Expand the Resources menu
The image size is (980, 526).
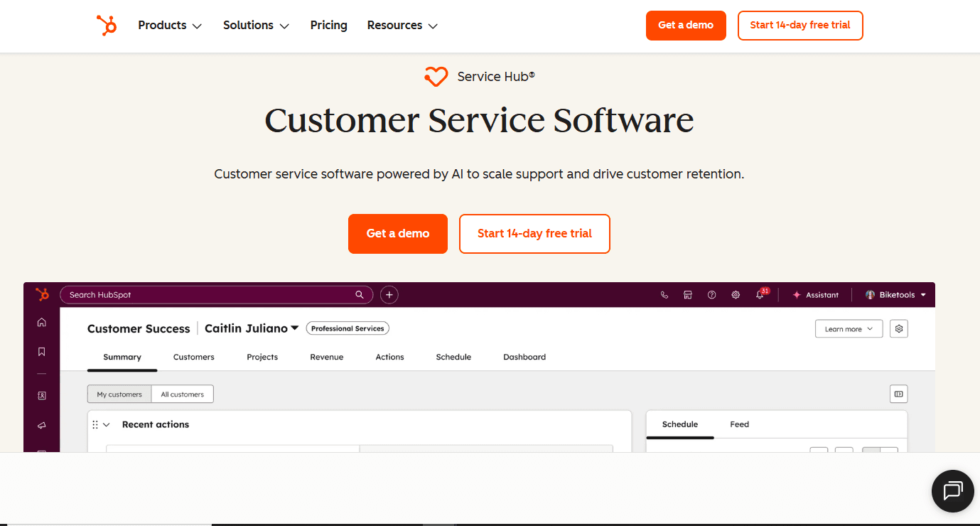pos(402,26)
